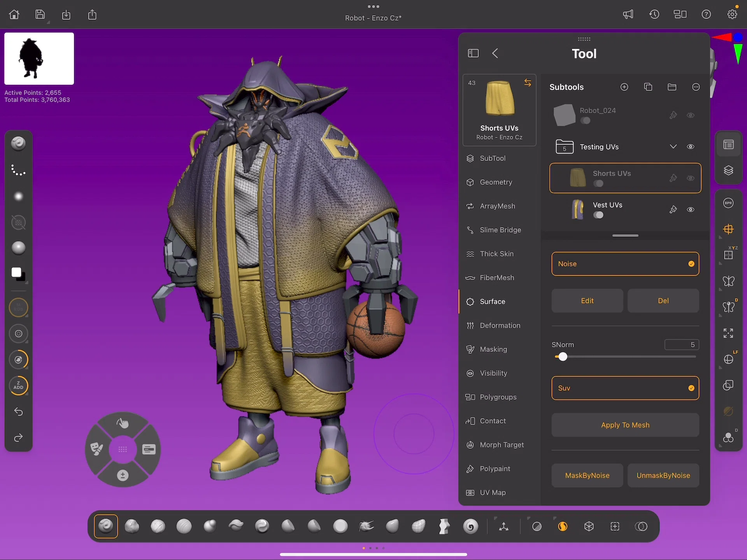Open the Deformation menu section

[499, 325]
